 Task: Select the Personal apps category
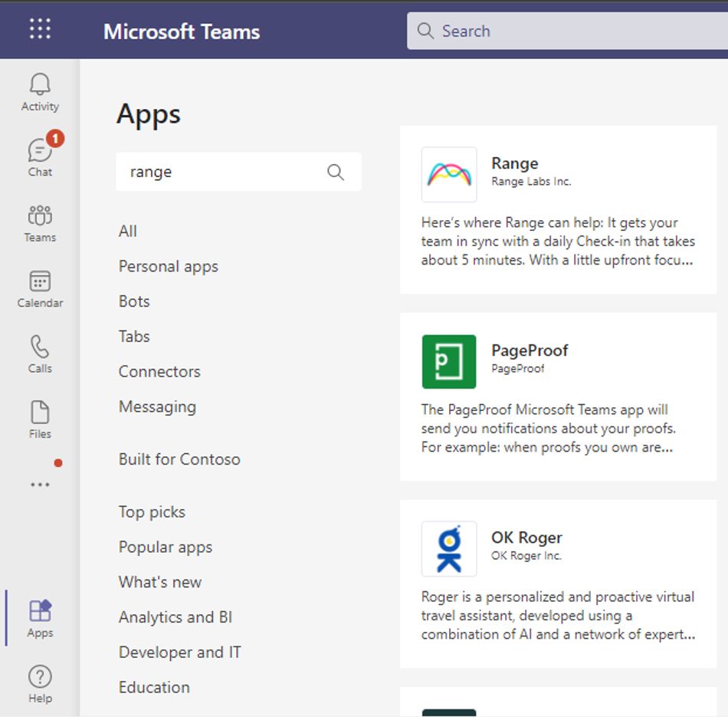[x=169, y=266]
